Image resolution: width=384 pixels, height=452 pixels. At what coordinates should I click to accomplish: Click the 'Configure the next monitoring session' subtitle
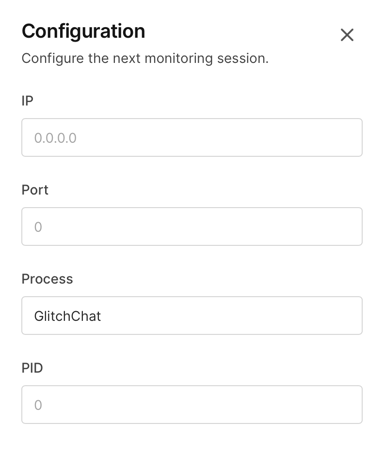pos(145,59)
